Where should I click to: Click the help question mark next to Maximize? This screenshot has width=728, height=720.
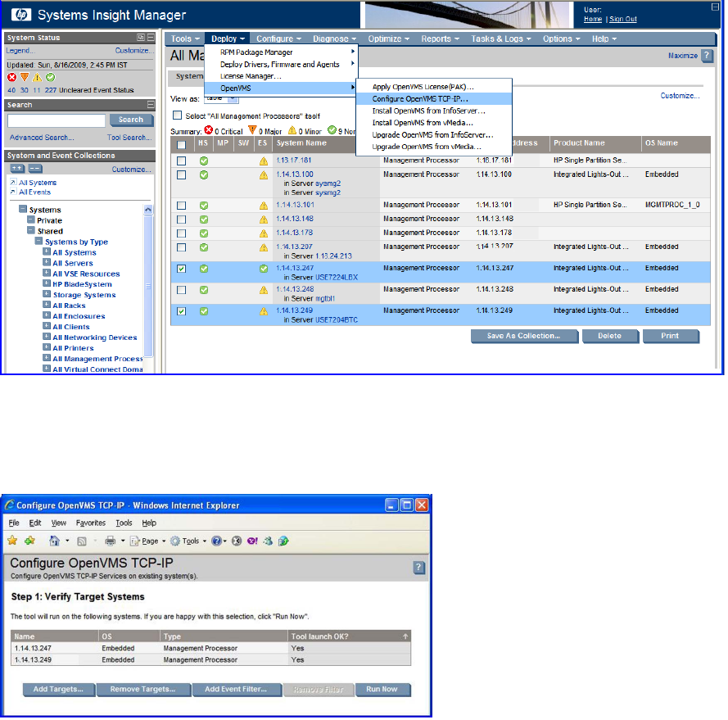[707, 56]
